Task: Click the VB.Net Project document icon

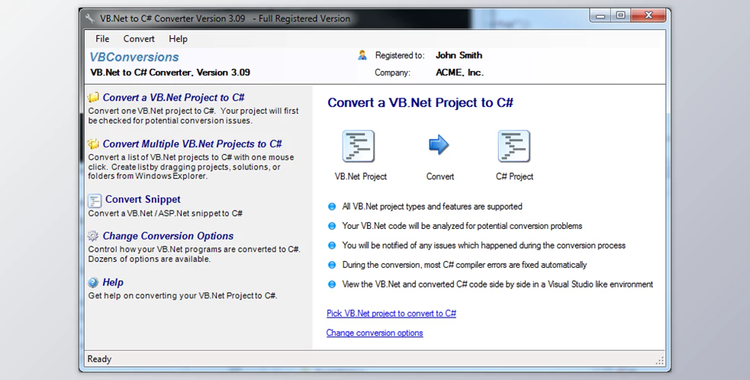Action: [x=358, y=146]
